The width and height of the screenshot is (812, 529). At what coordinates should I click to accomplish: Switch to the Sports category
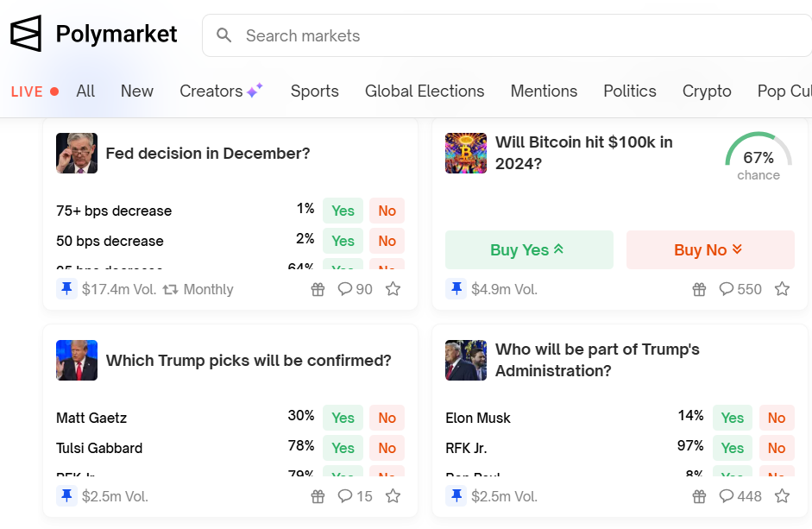314,91
